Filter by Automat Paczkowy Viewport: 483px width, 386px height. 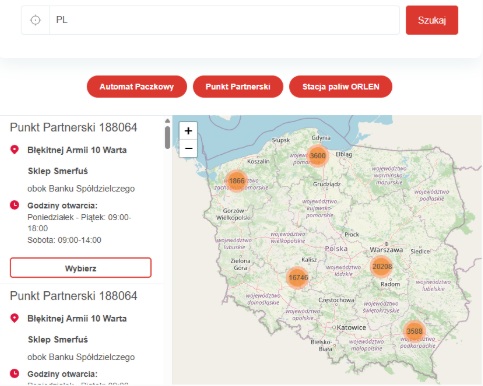[137, 87]
